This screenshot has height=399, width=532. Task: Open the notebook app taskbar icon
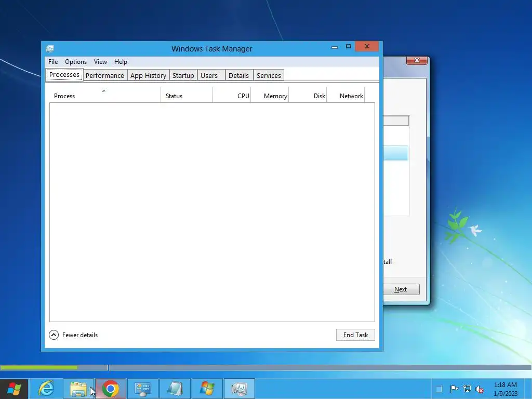pos(175,389)
